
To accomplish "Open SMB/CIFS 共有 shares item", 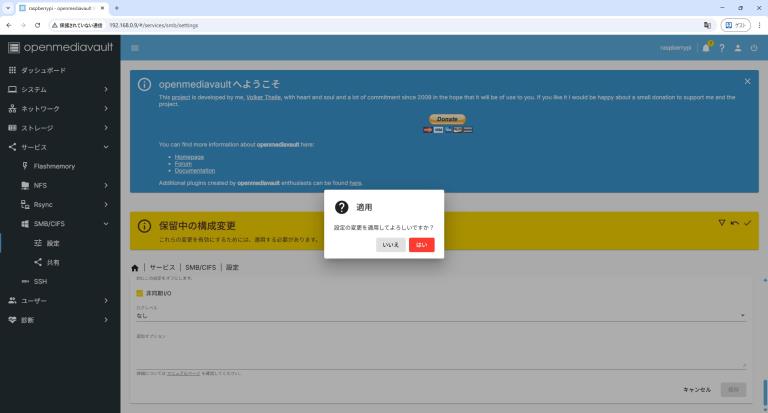I will point(53,262).
